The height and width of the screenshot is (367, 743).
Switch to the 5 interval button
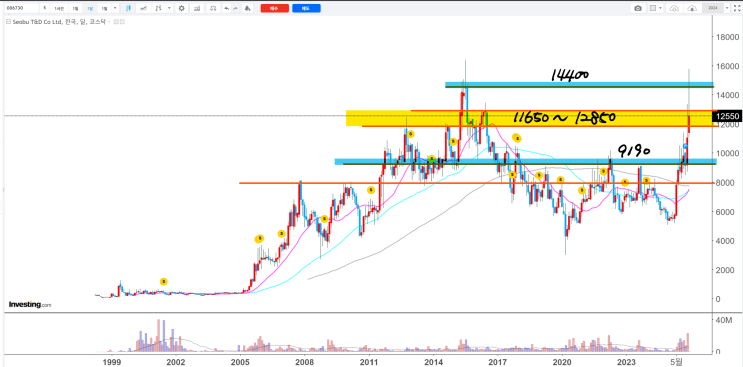click(45, 8)
